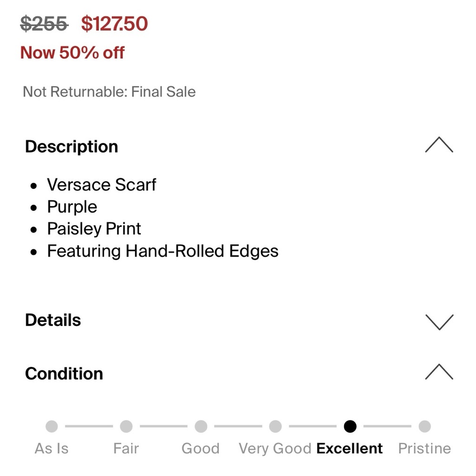Collapse the Description section chevron
The height and width of the screenshot is (476, 476).
point(439,145)
